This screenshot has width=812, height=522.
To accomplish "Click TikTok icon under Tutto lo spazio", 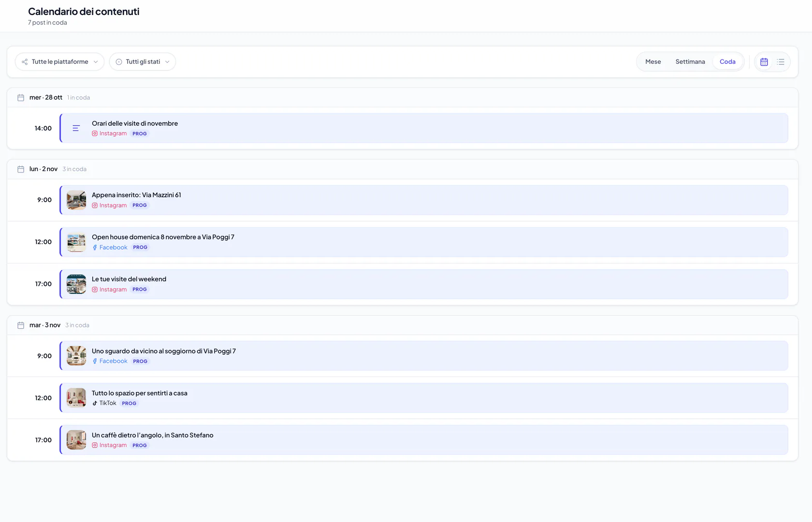I will coord(95,403).
